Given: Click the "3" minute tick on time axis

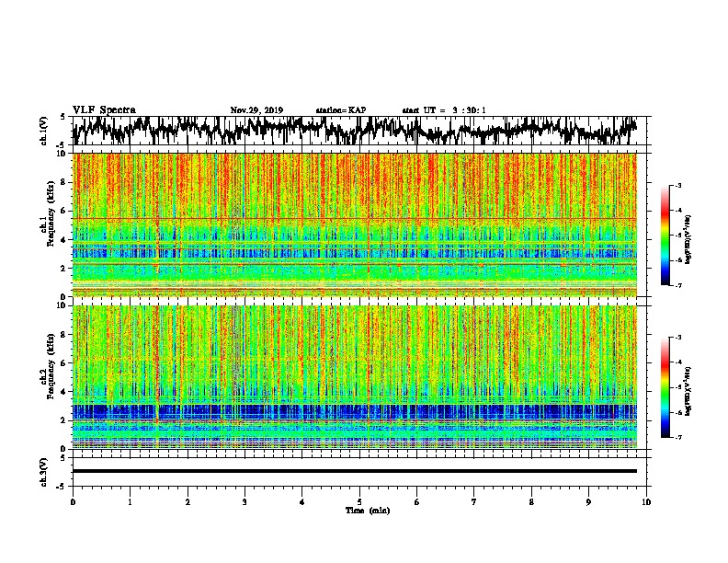Looking at the screenshot, I should tap(245, 502).
